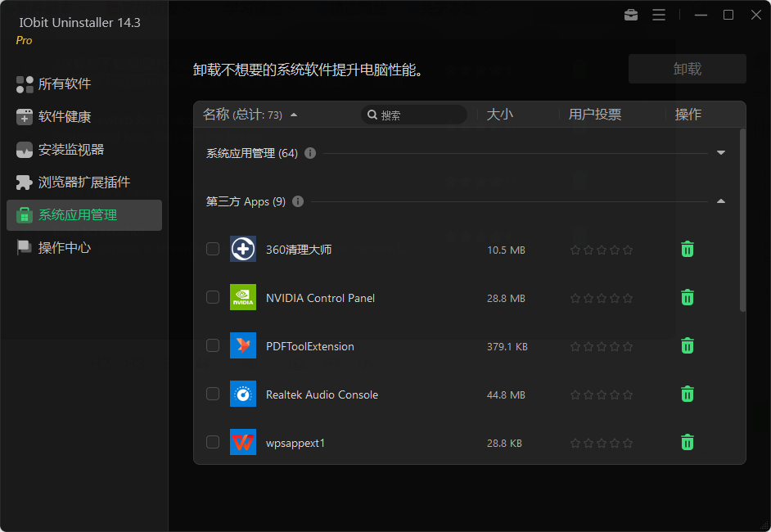
Task: Click the trash icon for wpsappext1
Action: (688, 442)
